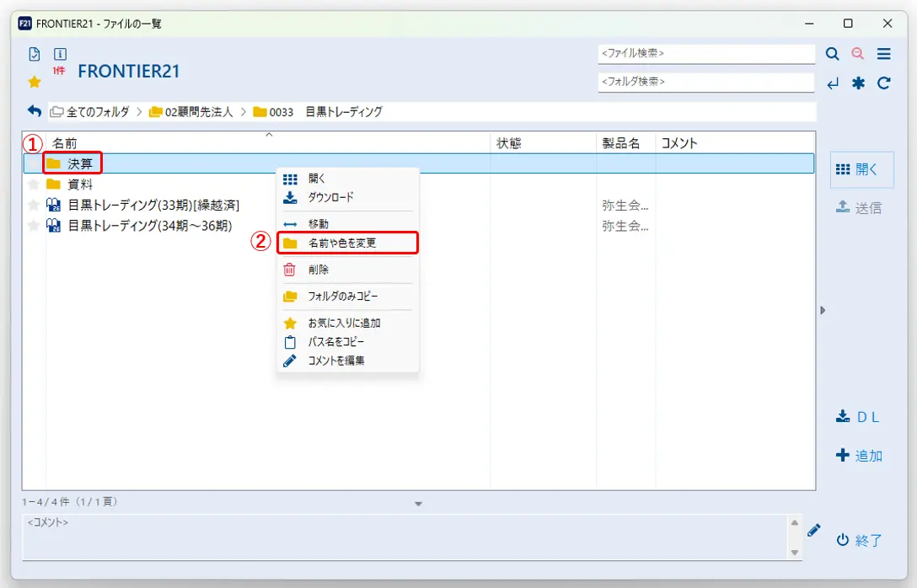Choose お気に入りに追加 in the context menu
Image resolution: width=917 pixels, height=588 pixels.
click(x=348, y=323)
